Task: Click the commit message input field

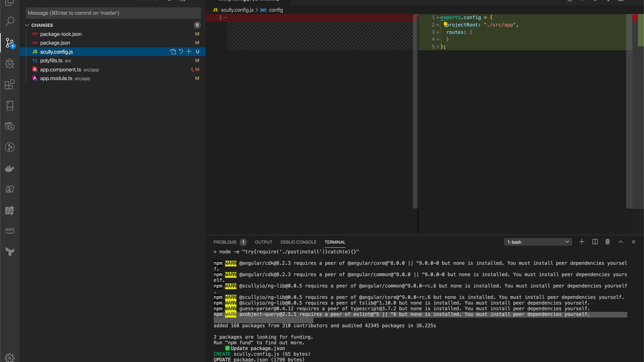Action: pyautogui.click(x=113, y=13)
